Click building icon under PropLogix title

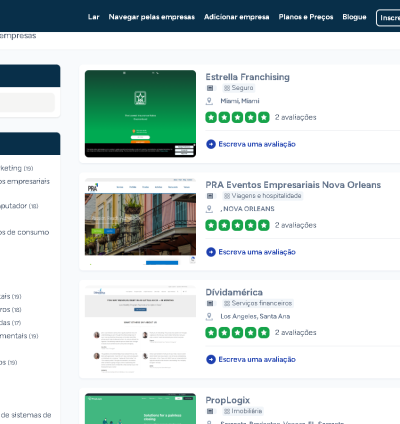[x=210, y=411]
